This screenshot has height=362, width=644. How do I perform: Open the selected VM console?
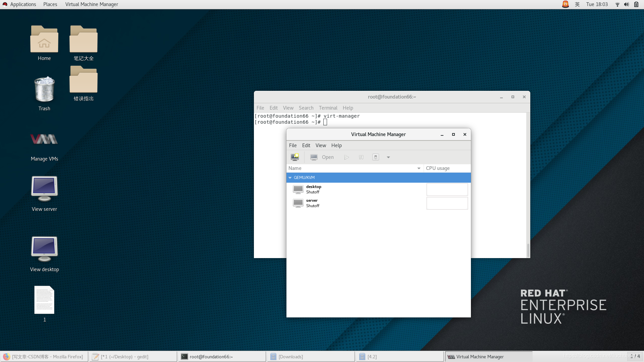322,157
